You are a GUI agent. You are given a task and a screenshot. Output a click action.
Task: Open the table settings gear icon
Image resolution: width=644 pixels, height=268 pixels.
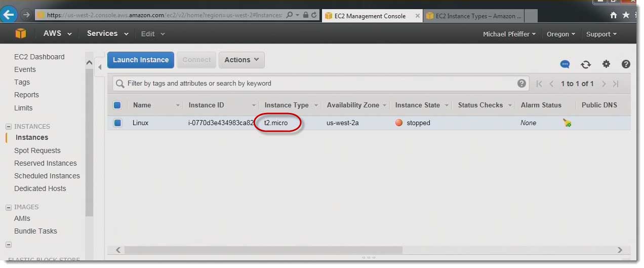(x=606, y=64)
